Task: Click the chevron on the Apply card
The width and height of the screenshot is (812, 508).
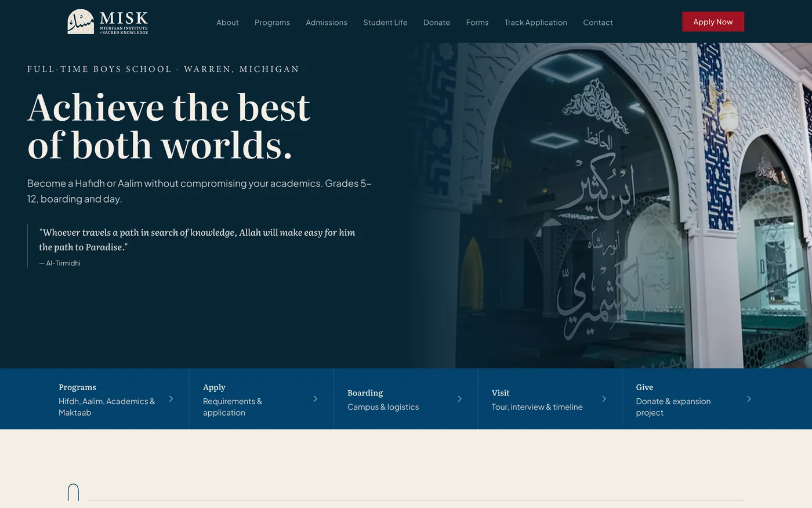Action: [x=316, y=399]
